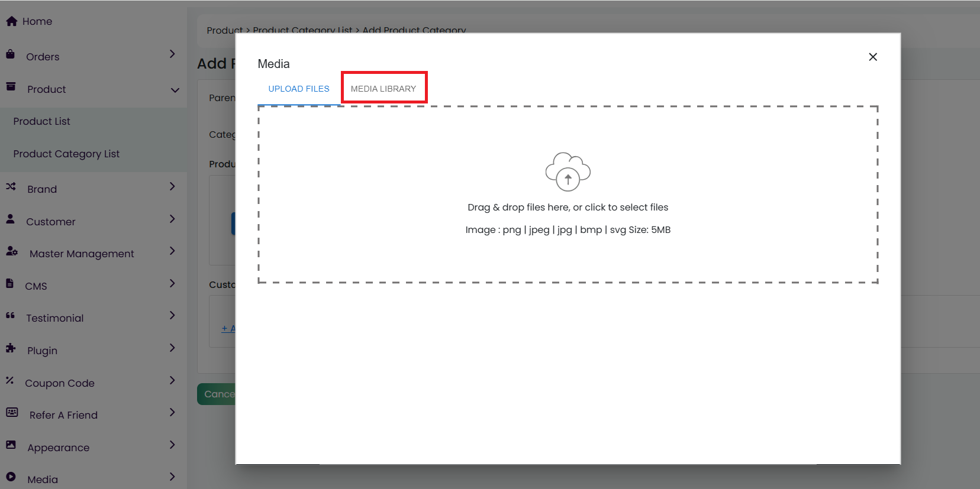Click drag & drop files text area
This screenshot has width=980, height=489.
[568, 208]
